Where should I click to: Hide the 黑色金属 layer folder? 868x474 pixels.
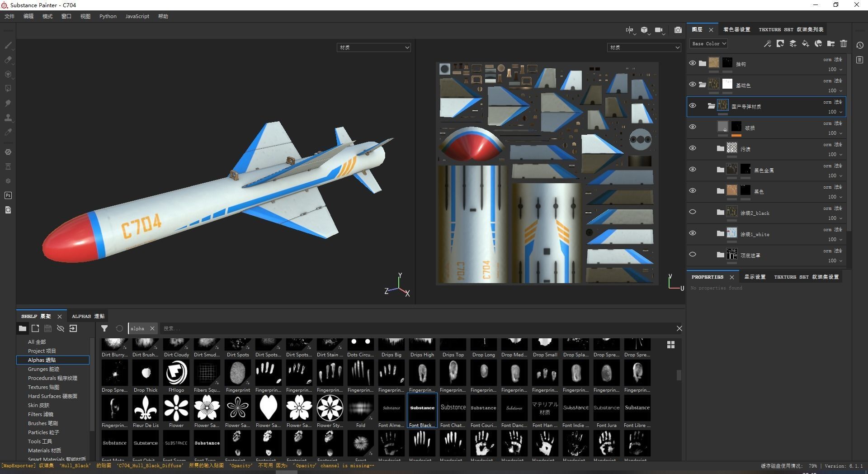coord(692,170)
